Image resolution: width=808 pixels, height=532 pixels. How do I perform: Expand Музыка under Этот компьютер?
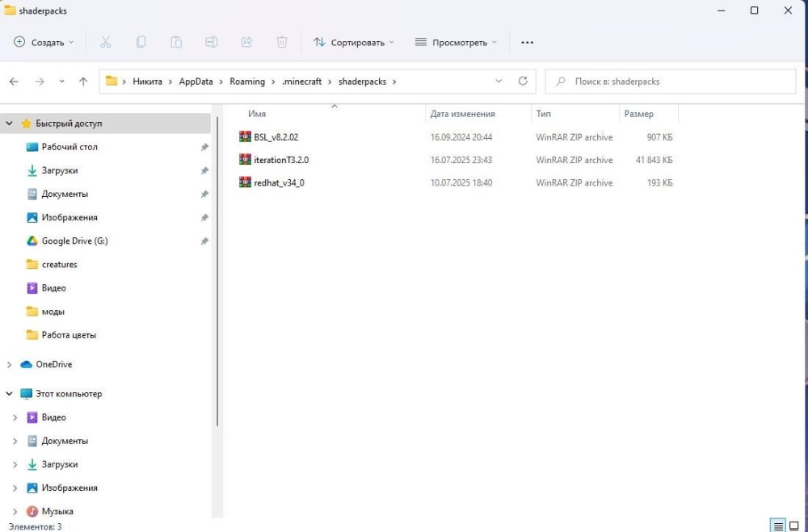pyautogui.click(x=15, y=512)
